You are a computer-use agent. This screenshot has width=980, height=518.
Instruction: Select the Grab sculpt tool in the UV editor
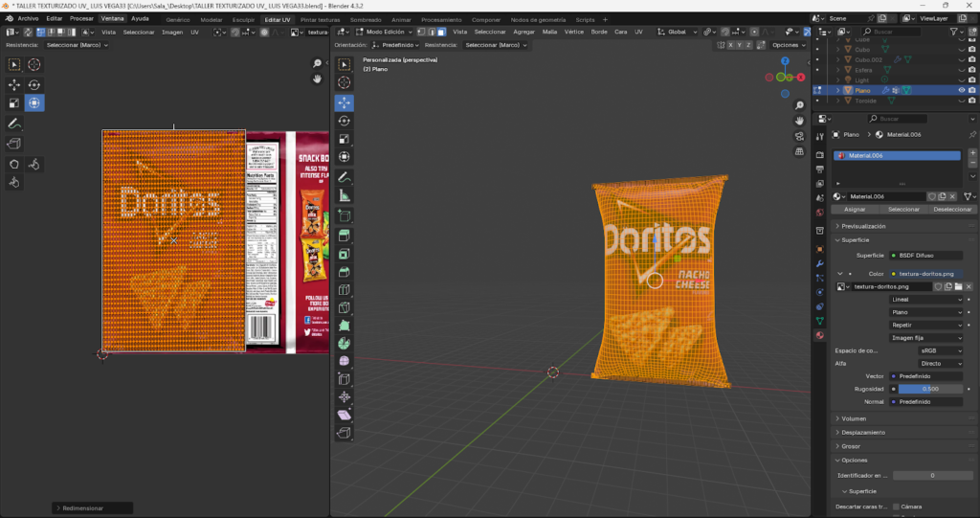point(14,164)
